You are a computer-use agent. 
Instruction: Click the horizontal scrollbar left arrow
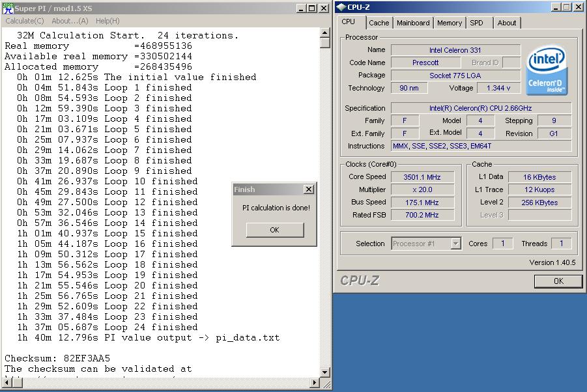tap(7, 382)
